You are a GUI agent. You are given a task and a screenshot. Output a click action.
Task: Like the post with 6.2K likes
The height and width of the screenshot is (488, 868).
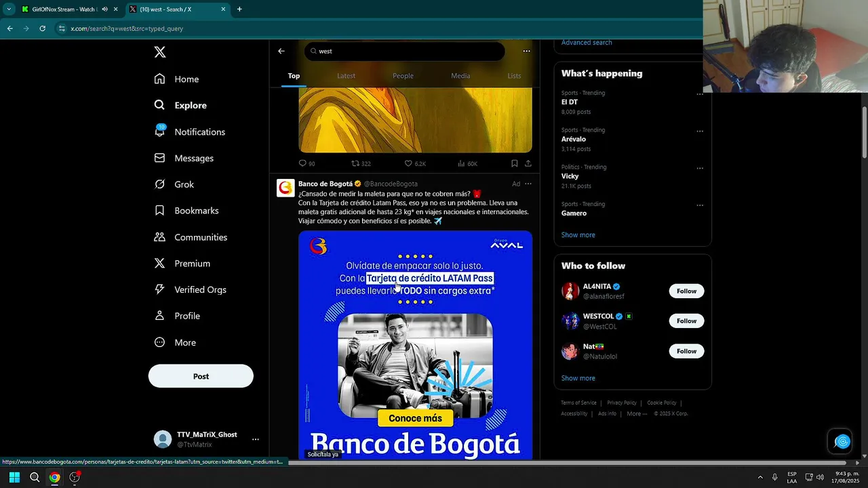pyautogui.click(x=415, y=163)
